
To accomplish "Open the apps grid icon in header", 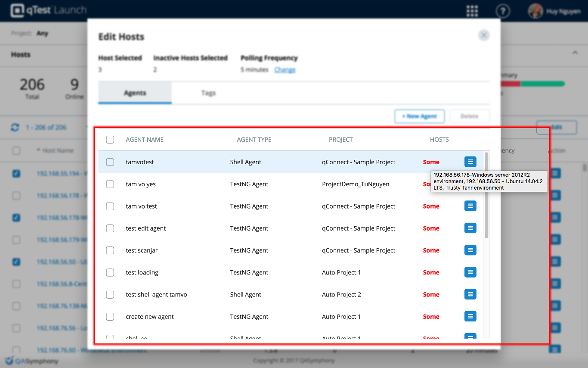I will (x=472, y=11).
